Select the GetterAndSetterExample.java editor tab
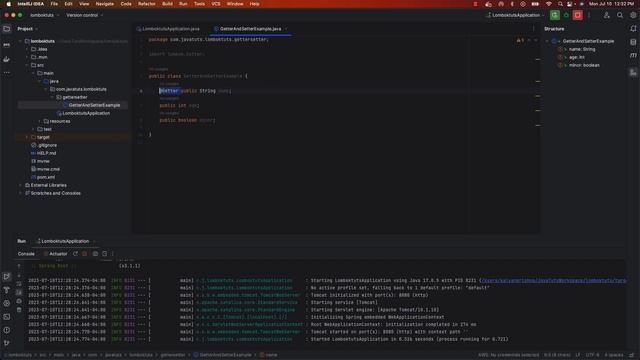 (250, 29)
